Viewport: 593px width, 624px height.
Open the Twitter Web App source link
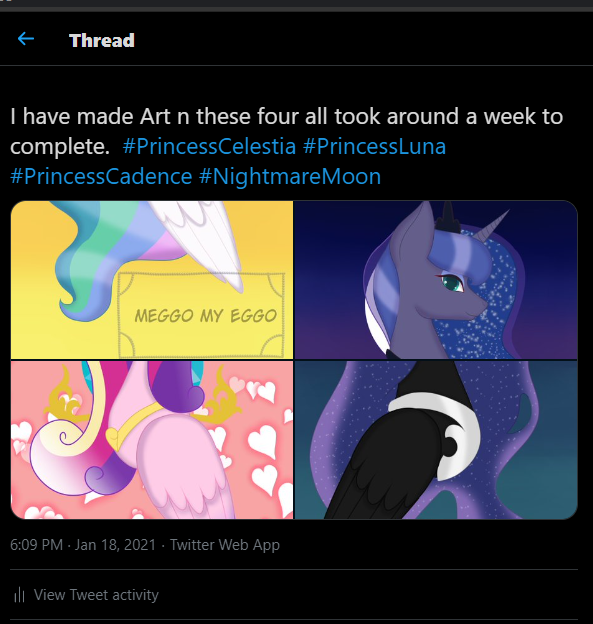point(225,544)
